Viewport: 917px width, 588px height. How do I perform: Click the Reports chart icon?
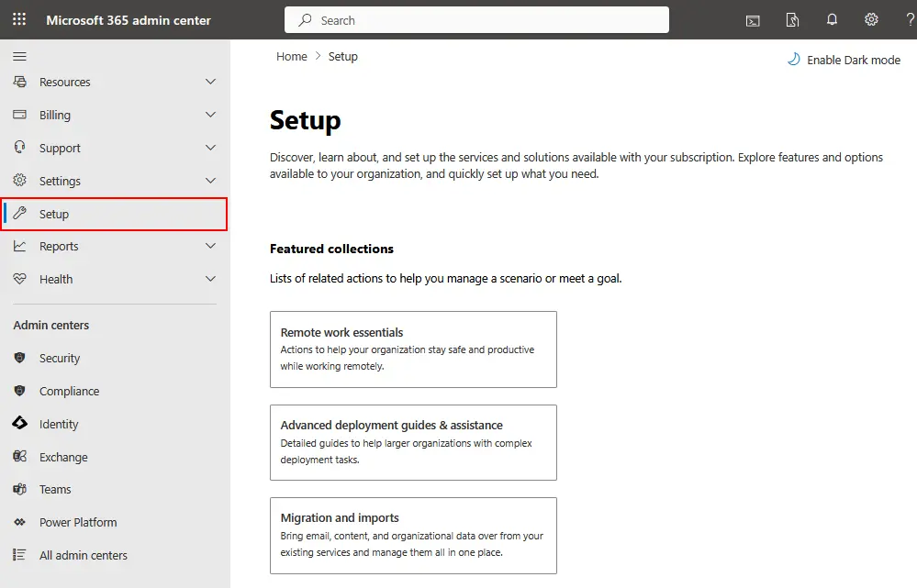pyautogui.click(x=20, y=246)
